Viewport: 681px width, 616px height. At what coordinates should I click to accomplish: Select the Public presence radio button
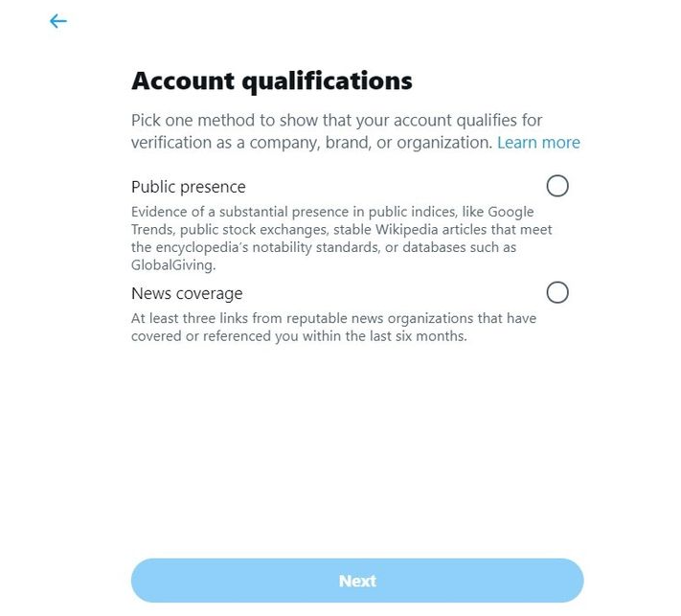(556, 186)
